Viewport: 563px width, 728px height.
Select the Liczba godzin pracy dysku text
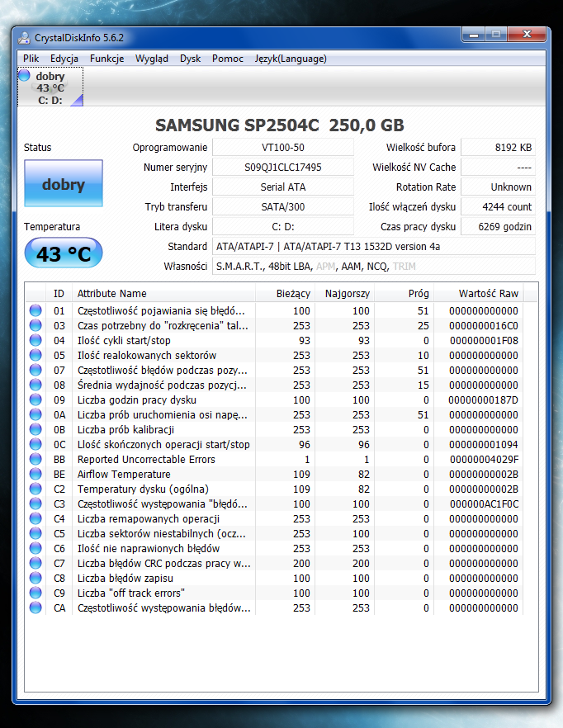pos(136,399)
